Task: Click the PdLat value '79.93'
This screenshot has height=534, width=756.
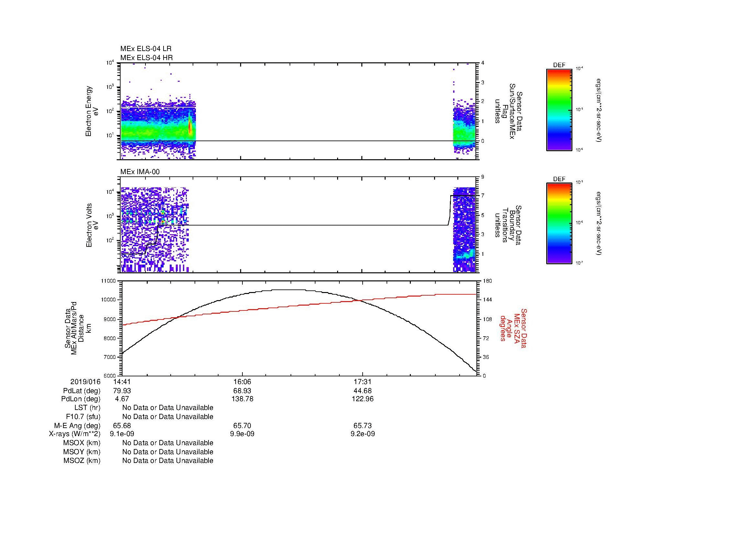Action: (x=122, y=391)
